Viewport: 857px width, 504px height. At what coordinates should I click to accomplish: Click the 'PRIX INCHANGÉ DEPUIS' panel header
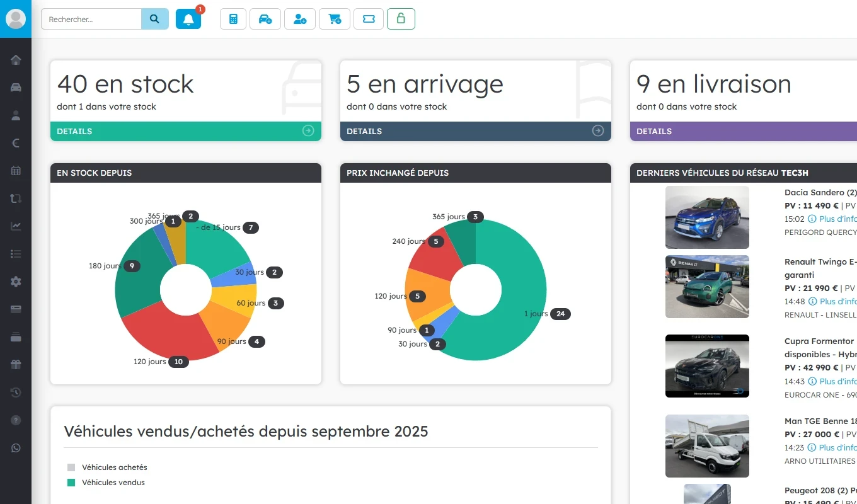point(476,173)
